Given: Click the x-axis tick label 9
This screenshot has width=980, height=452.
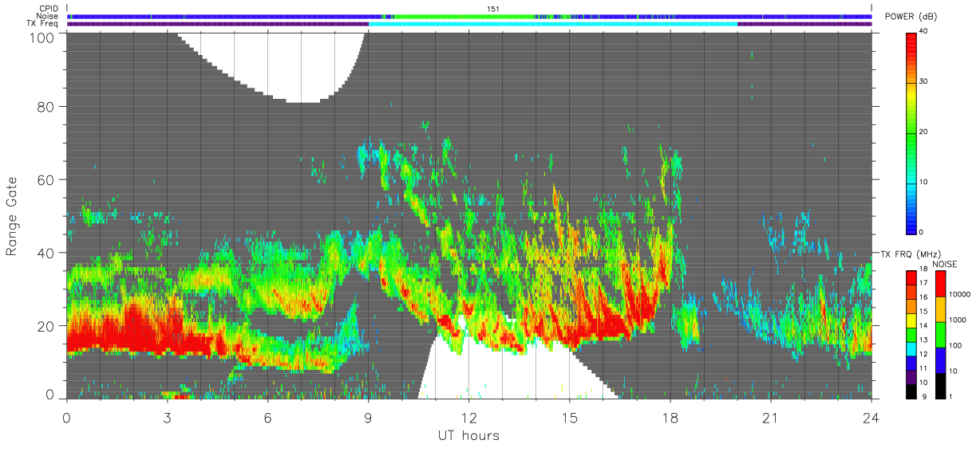Looking at the screenshot, I should 368,418.
